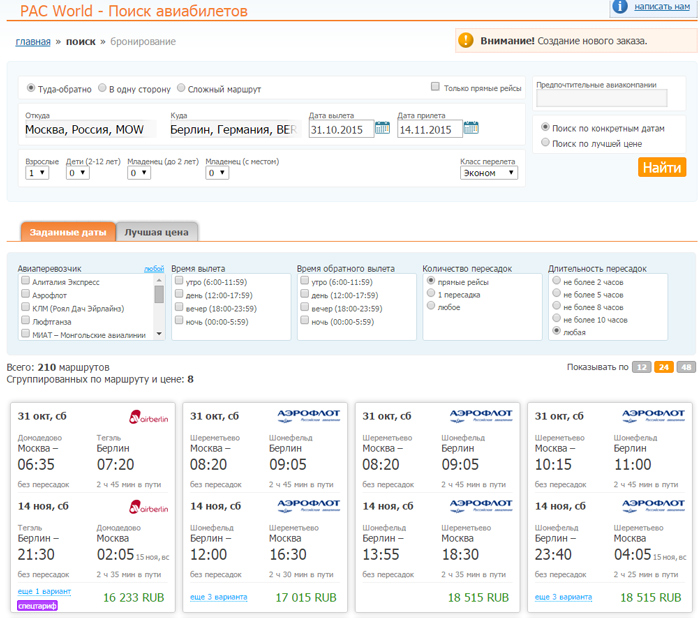Click airberlin logo on 14 ноя return flight

tap(149, 507)
